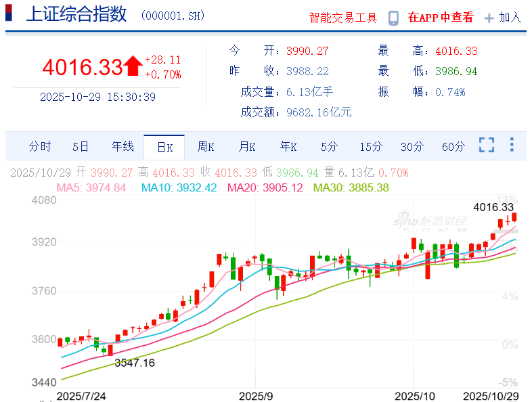Choose the 年K yearly candlestick tab

[289, 146]
